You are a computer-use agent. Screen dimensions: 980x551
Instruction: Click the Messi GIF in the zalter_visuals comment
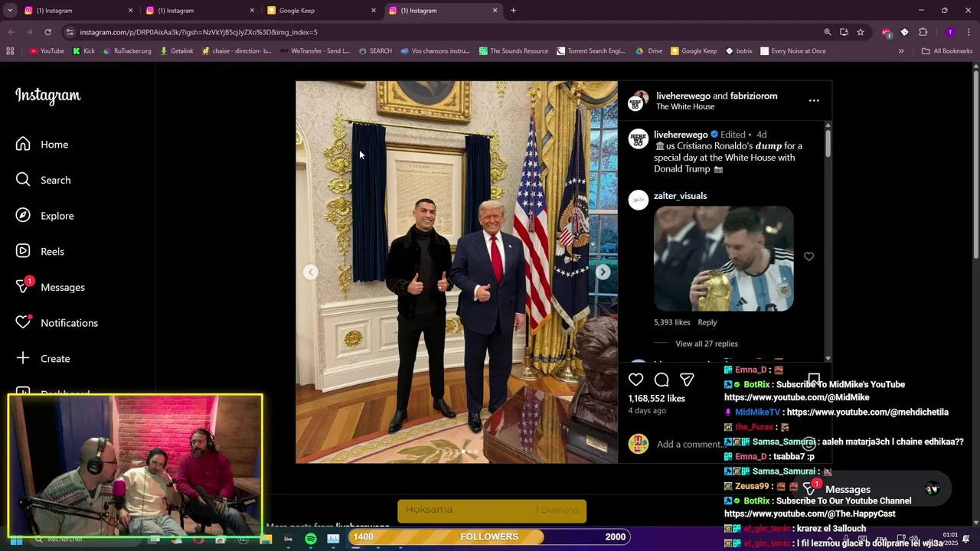click(x=724, y=259)
